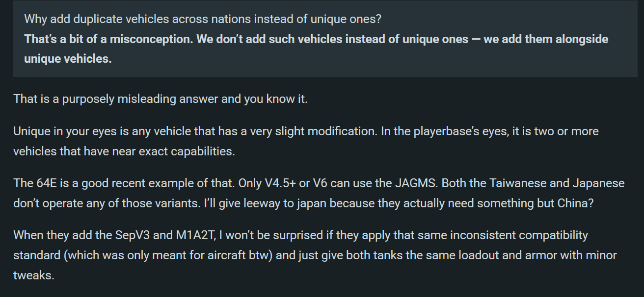Click the bold quoted answer text
This screenshot has height=297, width=644.
click(316, 39)
